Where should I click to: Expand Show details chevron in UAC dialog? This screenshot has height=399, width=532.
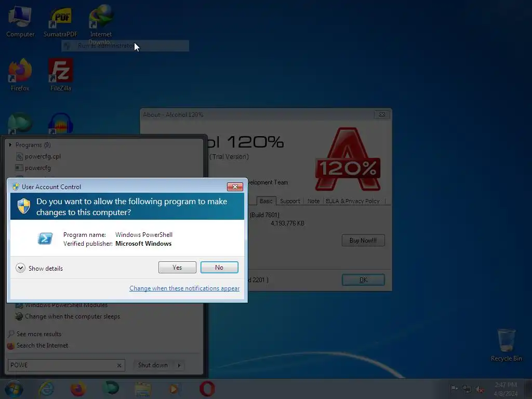tap(20, 268)
